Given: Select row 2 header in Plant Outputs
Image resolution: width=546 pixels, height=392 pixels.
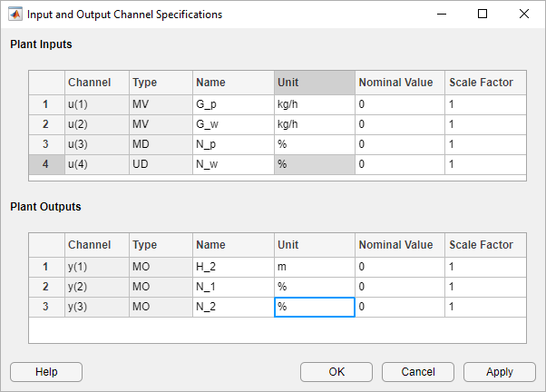Looking at the screenshot, I should pos(46,287).
